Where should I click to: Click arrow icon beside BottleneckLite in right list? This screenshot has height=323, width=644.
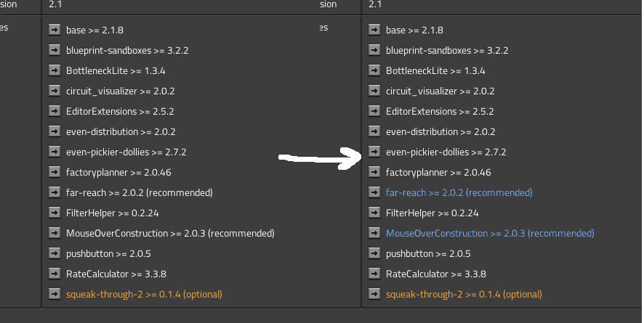[374, 70]
